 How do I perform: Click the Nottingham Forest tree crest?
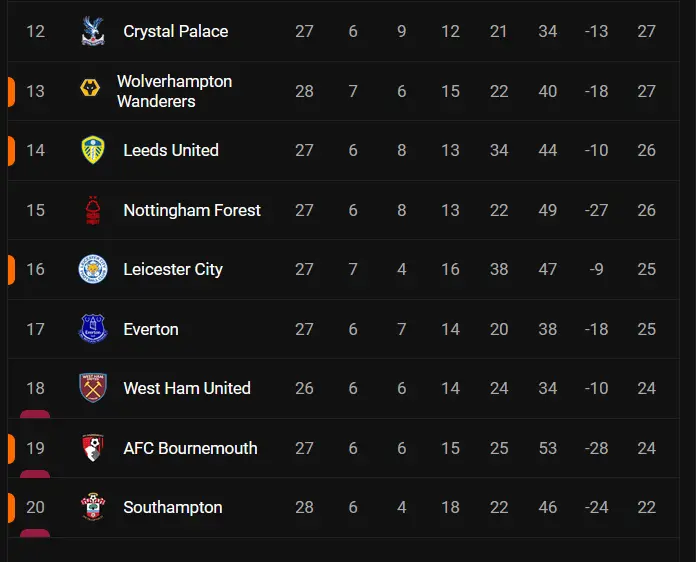[x=93, y=210]
